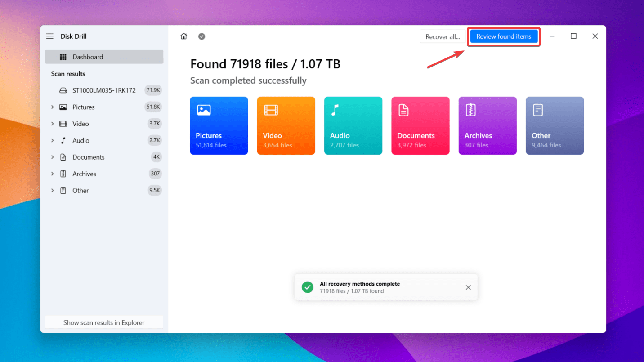Open the Other 9,464 files card

click(x=555, y=125)
